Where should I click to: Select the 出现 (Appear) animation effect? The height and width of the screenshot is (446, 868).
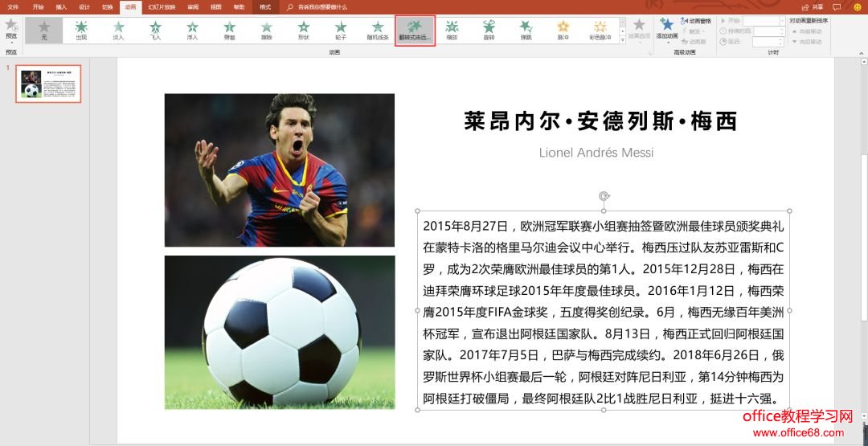(81, 30)
